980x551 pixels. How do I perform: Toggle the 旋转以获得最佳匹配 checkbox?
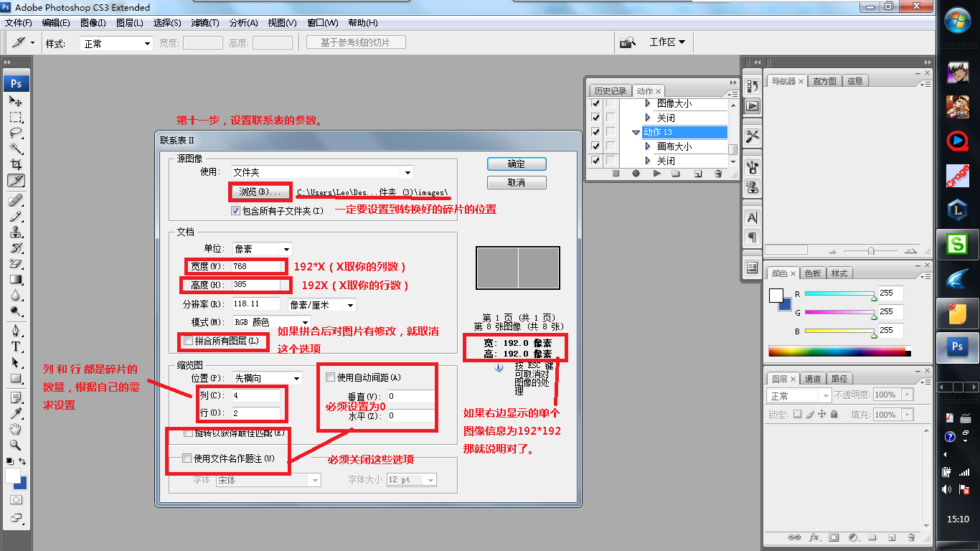(x=189, y=433)
